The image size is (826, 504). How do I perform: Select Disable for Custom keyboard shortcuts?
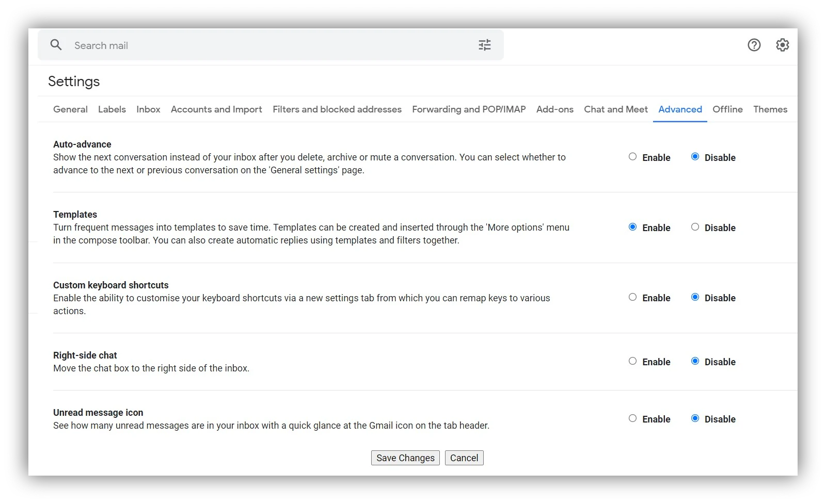click(x=695, y=297)
